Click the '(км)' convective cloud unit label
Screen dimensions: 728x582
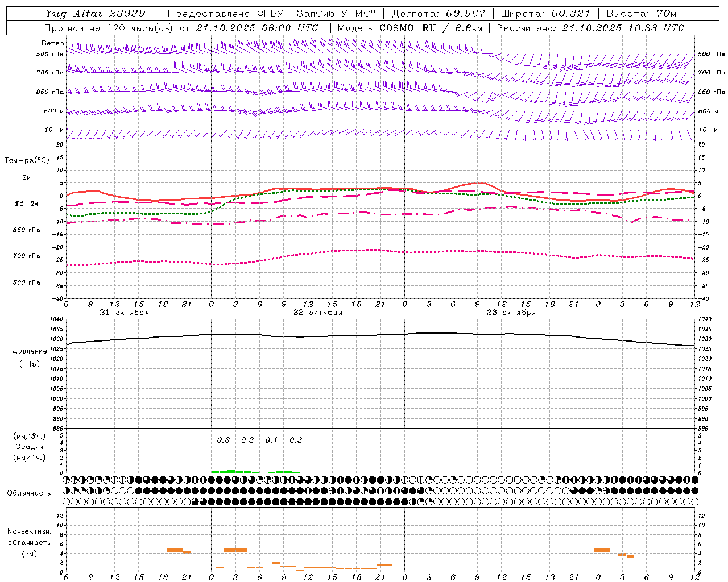(29, 554)
